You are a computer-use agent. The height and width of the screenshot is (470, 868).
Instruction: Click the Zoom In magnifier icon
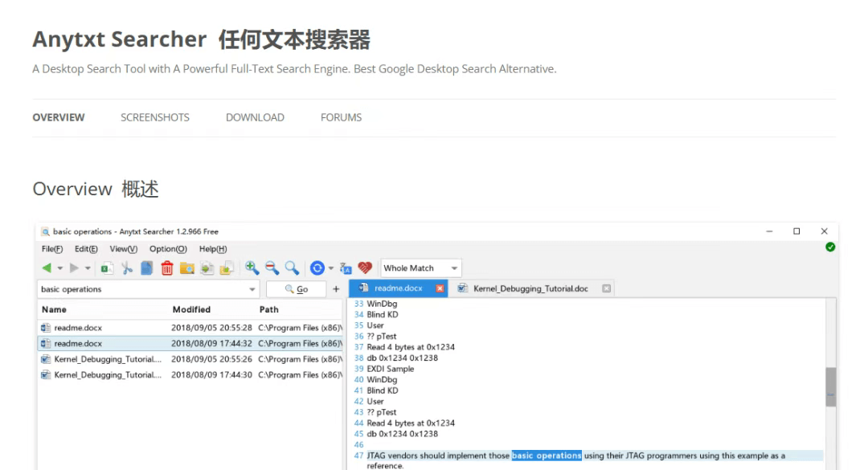252,268
